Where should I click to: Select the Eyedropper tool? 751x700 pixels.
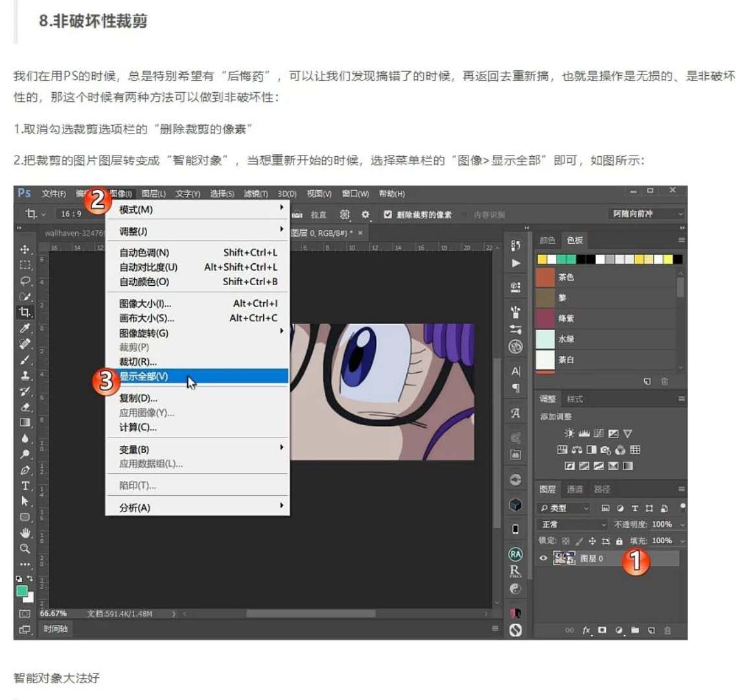[25, 328]
